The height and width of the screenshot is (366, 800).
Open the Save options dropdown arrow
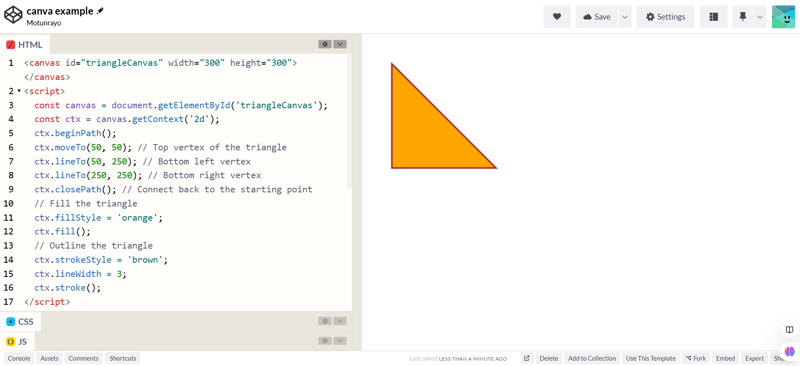tap(625, 17)
